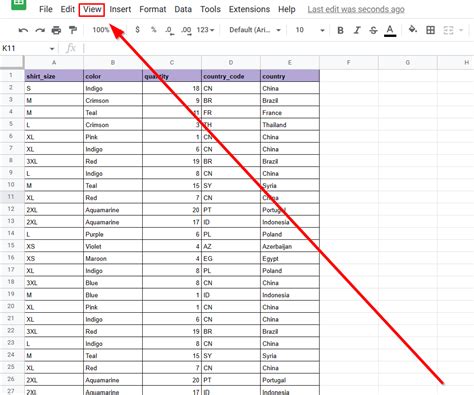Toggle Italic text formatting
Image resolution: width=474 pixels, height=395 pixels.
point(357,30)
